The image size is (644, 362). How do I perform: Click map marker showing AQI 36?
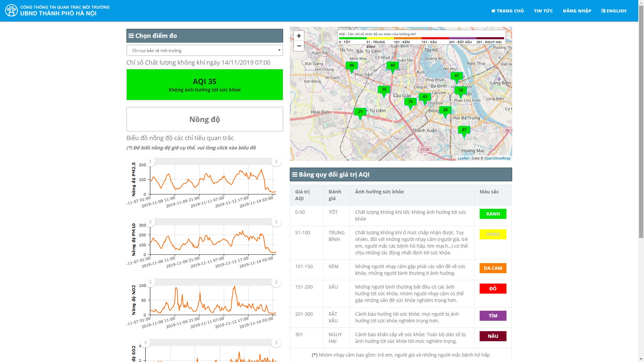point(461,91)
